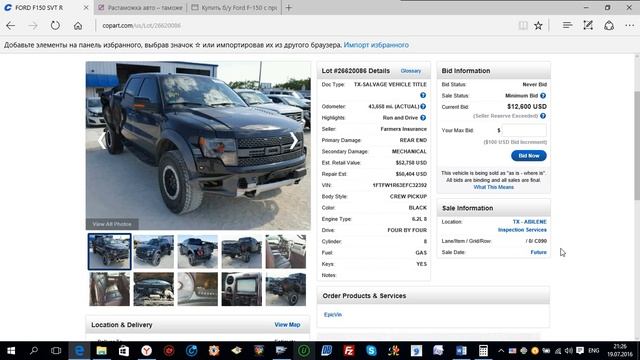This screenshot has height=360, width=640.
Task: Open the Glossary link
Action: click(411, 71)
